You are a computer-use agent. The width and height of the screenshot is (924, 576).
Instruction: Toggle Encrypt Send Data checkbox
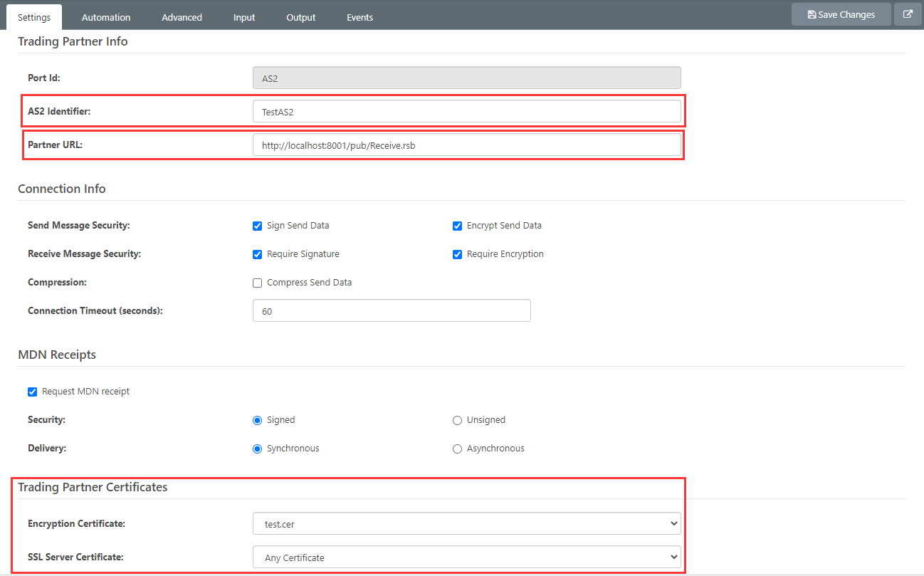(458, 226)
